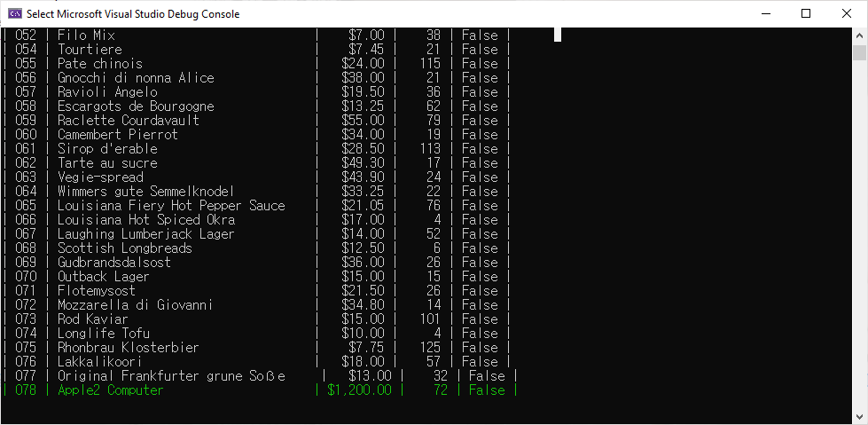Screen dimensions: 868x425
Task: Click price '$34.80' in Mozzarella row
Action: pyautogui.click(x=364, y=305)
